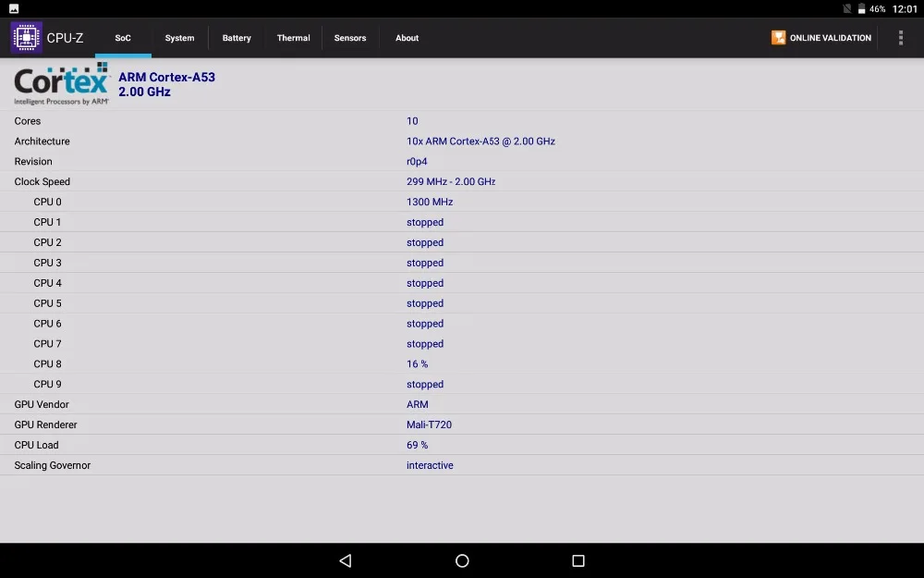Tap the ARM Cortex-A53 heading text

(x=166, y=78)
